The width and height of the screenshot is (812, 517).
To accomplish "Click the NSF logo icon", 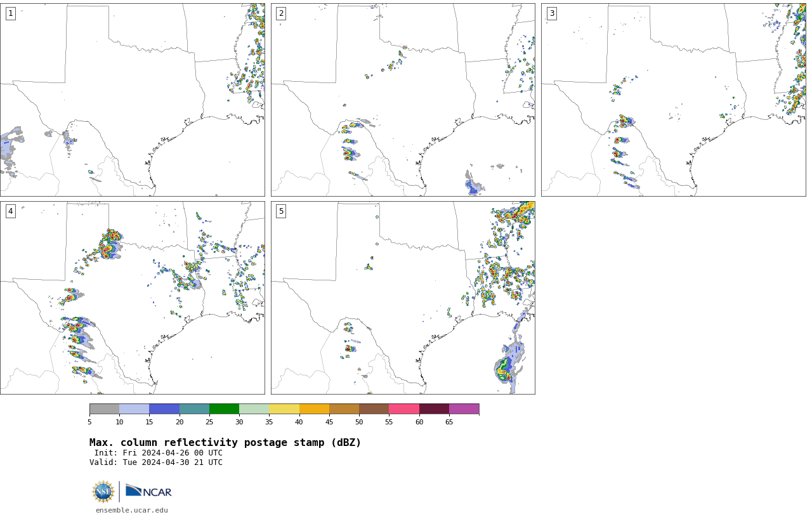I will tap(103, 492).
